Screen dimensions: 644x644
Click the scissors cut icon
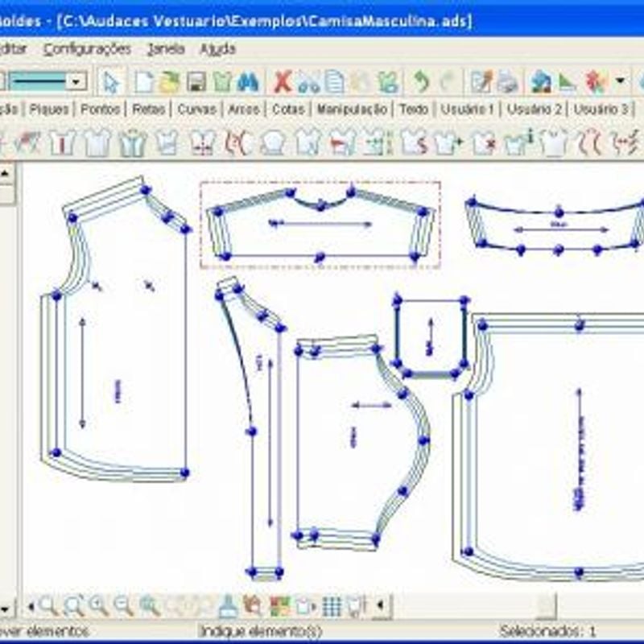point(308,81)
